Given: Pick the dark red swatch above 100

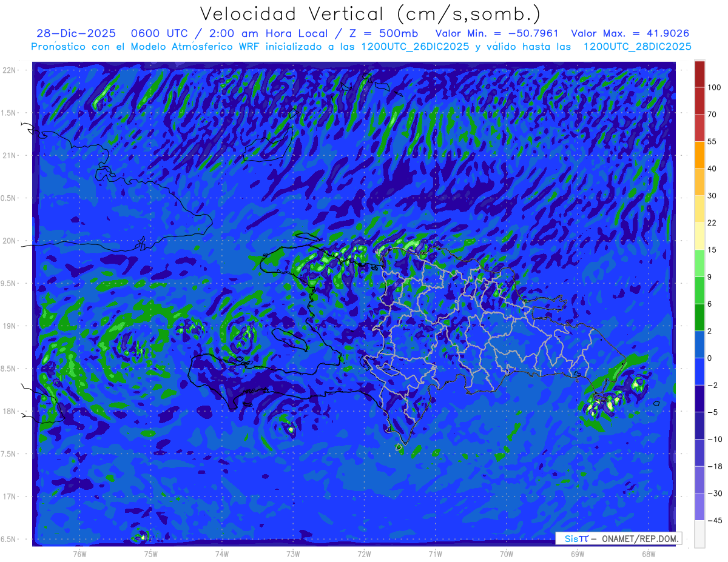Looking at the screenshot, I should (x=699, y=74).
